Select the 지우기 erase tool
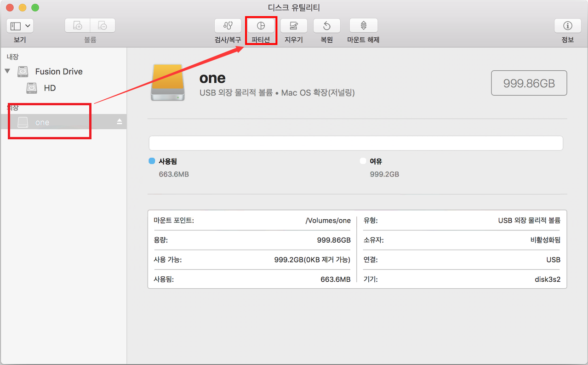This screenshot has width=588, height=365. coord(294,26)
